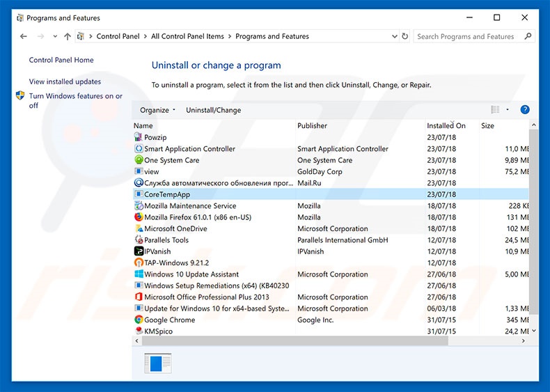Click the Microsoft OneDrive icon
550x392 pixels.
tap(139, 228)
